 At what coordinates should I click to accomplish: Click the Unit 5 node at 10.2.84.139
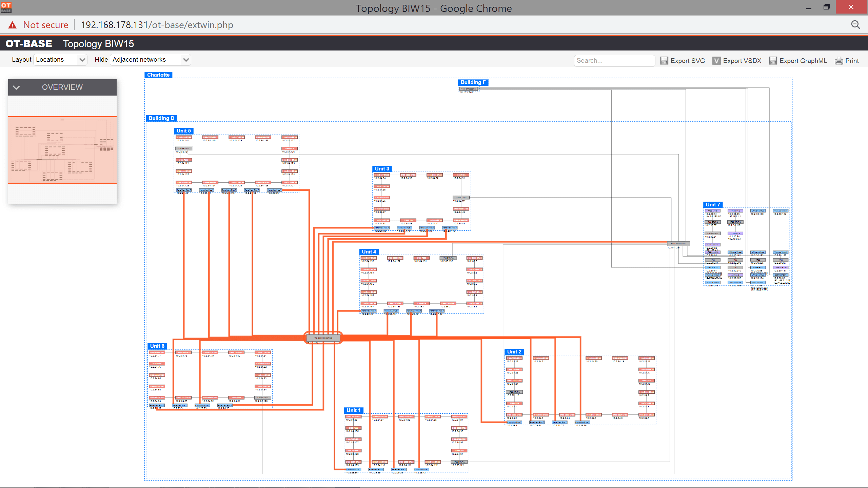pyautogui.click(x=237, y=137)
